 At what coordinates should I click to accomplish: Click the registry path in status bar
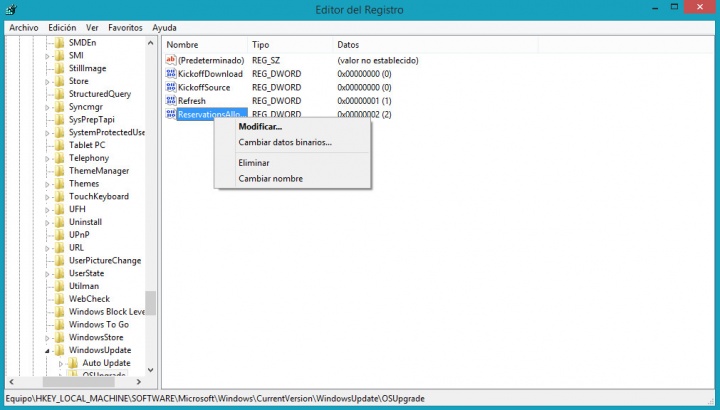[215, 399]
